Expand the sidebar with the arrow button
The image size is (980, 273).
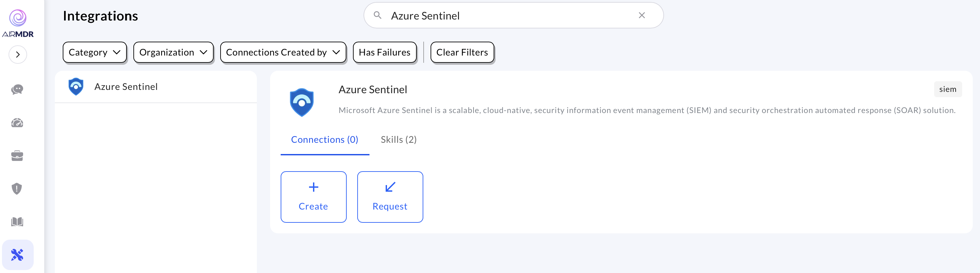click(x=17, y=55)
